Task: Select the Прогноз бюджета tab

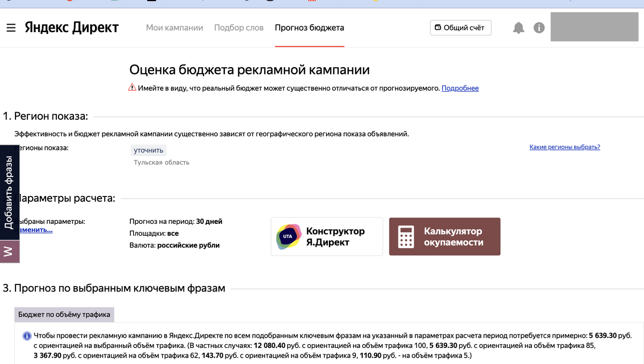Action: click(x=309, y=27)
